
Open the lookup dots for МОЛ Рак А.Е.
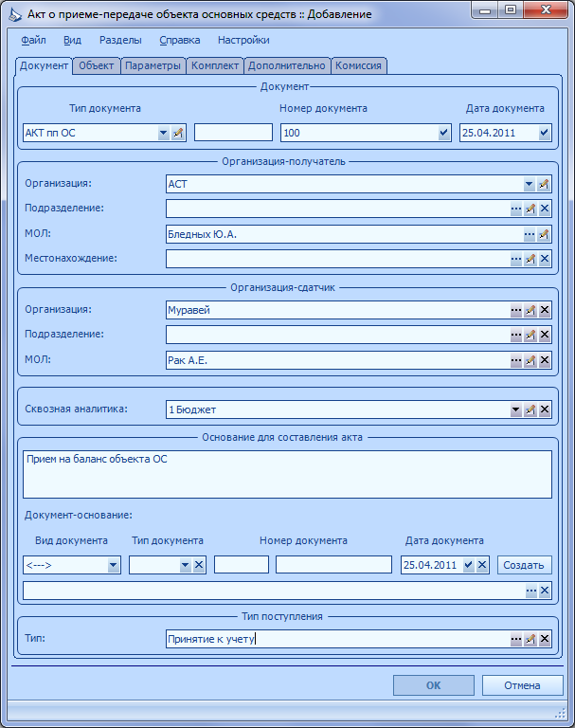click(x=516, y=360)
